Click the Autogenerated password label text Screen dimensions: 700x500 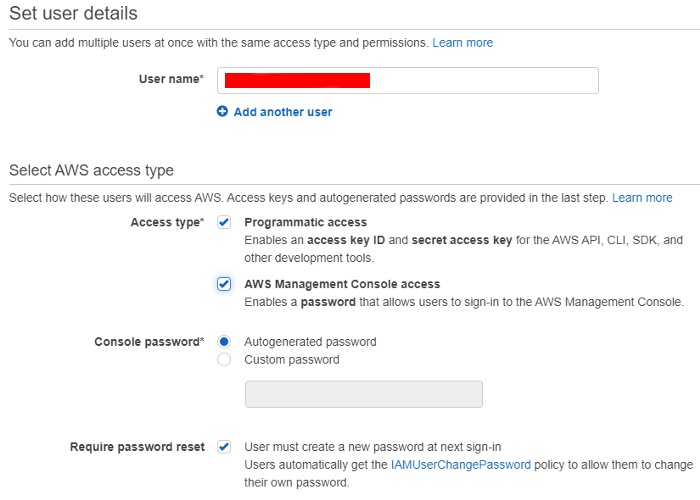310,342
